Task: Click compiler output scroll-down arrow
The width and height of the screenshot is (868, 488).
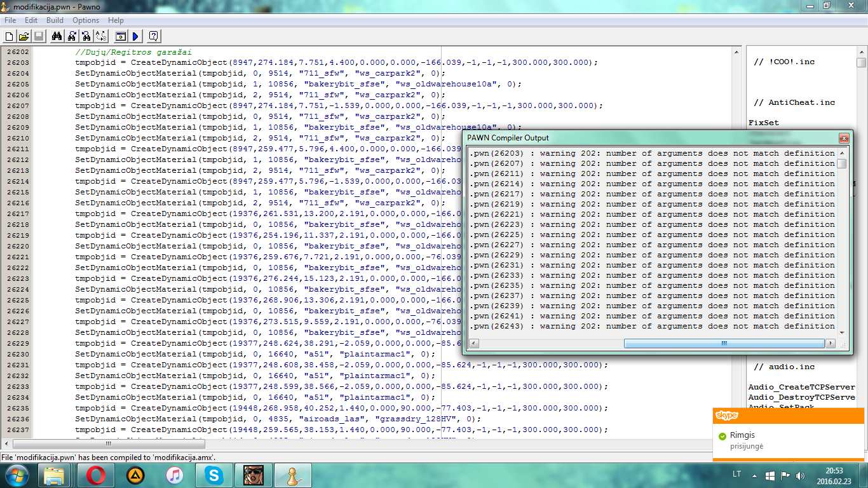Action: pos(842,332)
